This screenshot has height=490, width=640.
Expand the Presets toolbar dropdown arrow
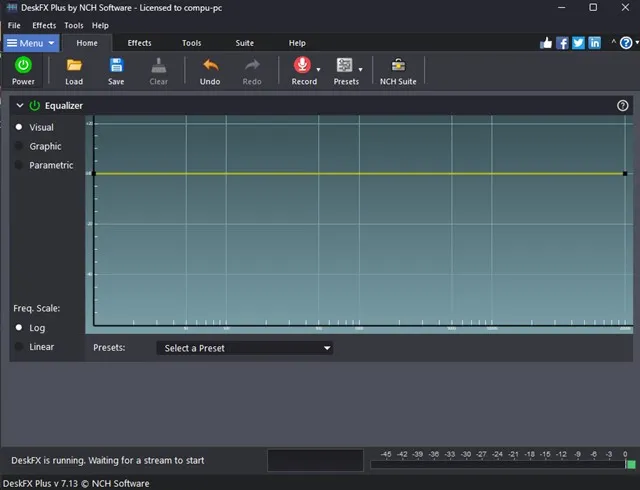click(x=360, y=70)
